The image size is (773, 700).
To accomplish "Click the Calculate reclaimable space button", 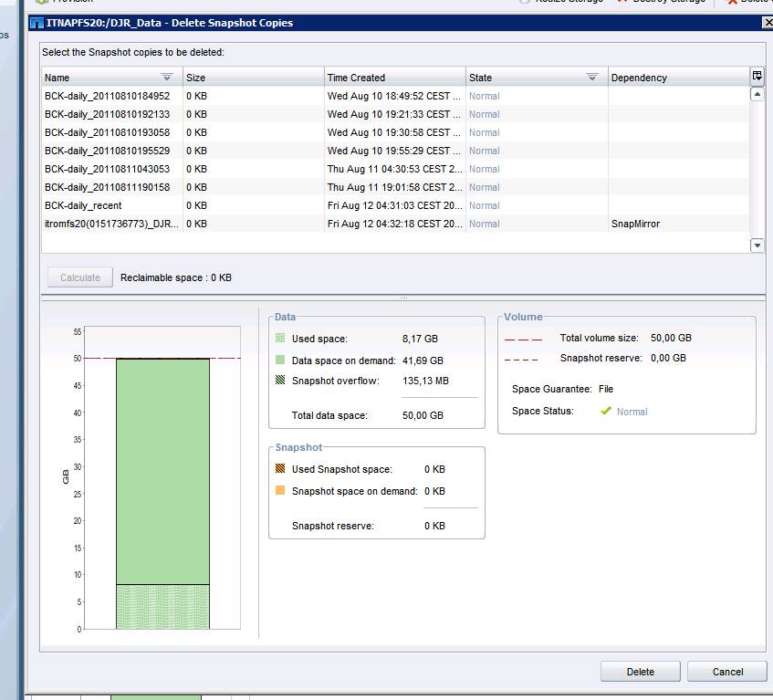I will 80,277.
